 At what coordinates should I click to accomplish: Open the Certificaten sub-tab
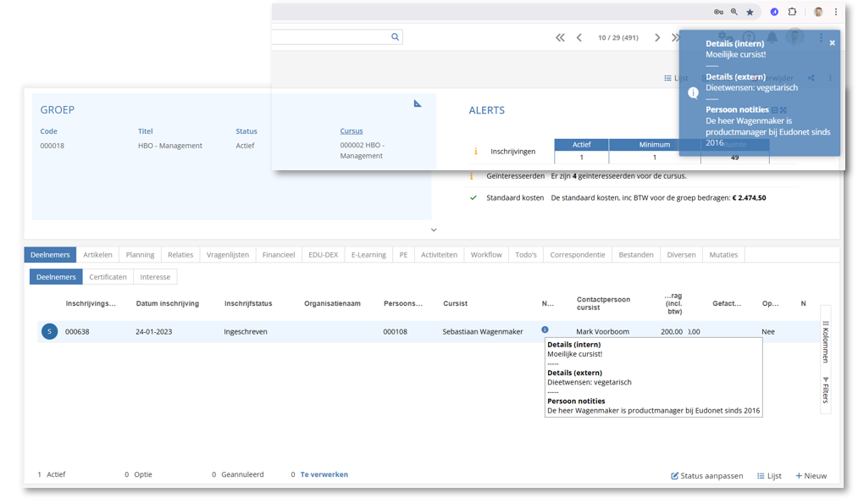point(108,277)
